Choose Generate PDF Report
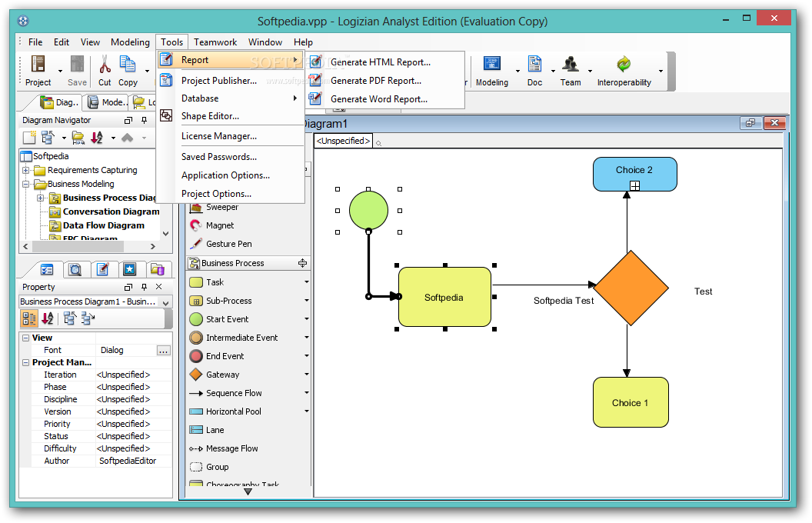Screen dimensions: 812x523 click(x=384, y=81)
